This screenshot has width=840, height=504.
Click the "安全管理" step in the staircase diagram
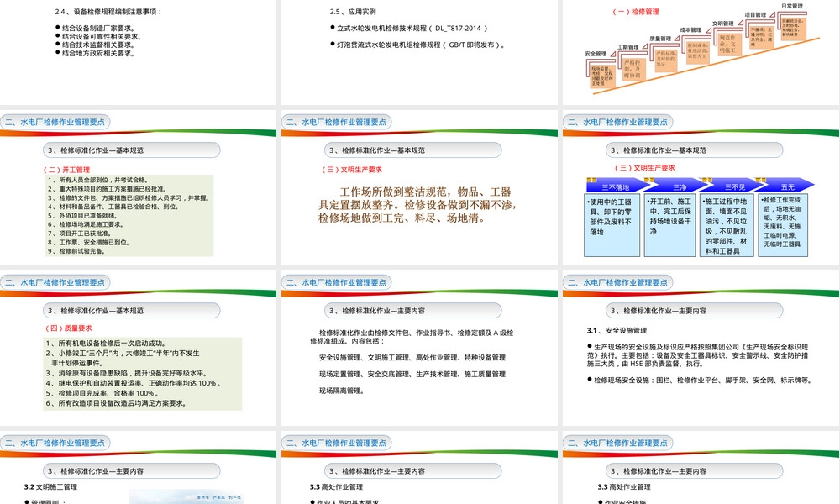[596, 54]
